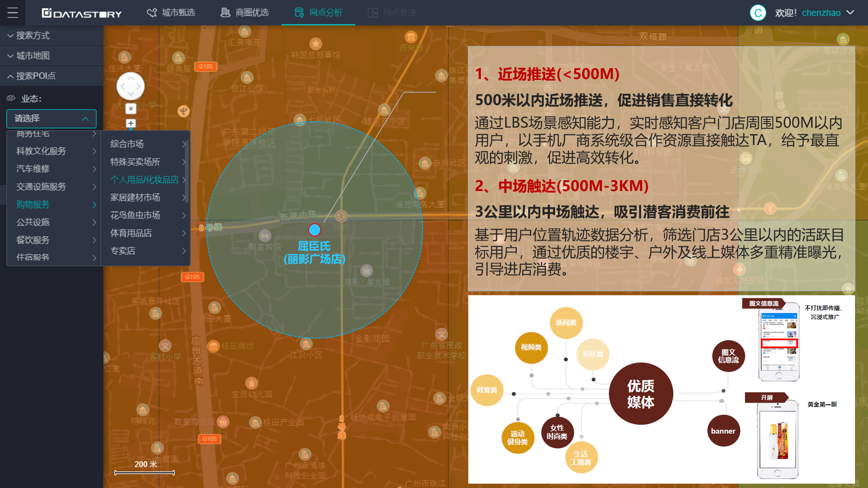Click the submenu vertical scrollbar

[187, 171]
